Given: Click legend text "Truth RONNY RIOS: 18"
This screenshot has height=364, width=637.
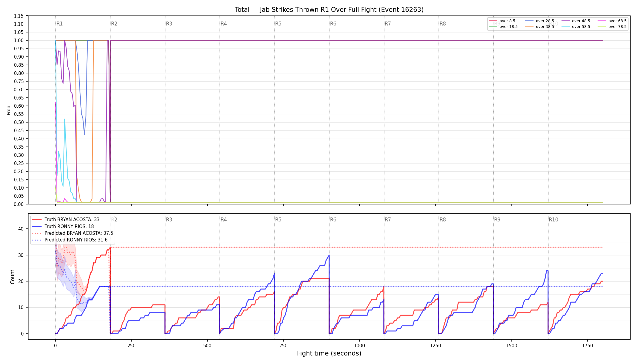Looking at the screenshot, I should coord(69,227).
